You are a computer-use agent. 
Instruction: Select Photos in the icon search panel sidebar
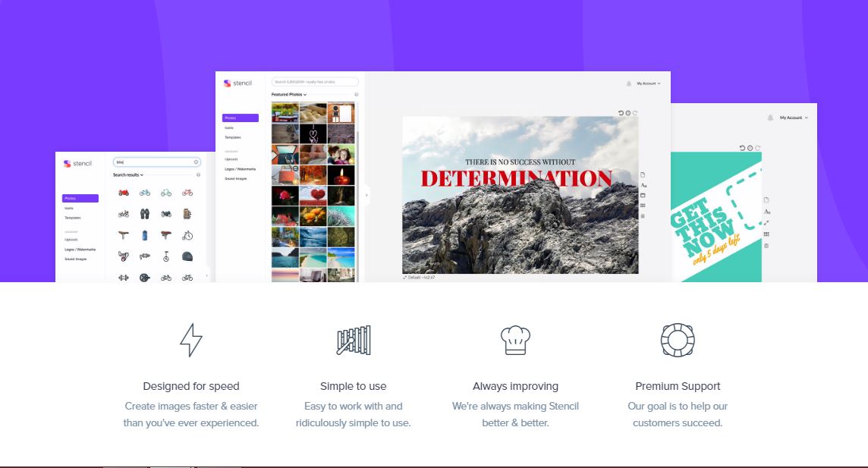(80, 198)
